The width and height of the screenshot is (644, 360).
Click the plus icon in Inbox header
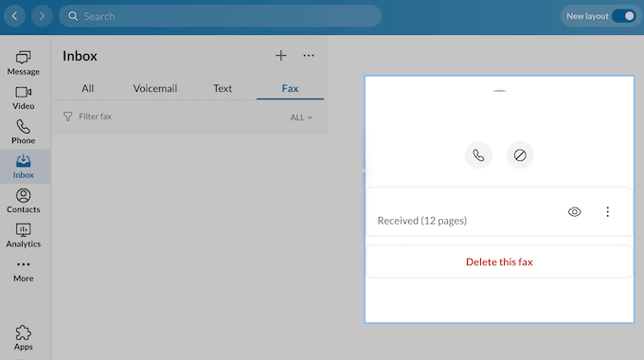(x=281, y=56)
